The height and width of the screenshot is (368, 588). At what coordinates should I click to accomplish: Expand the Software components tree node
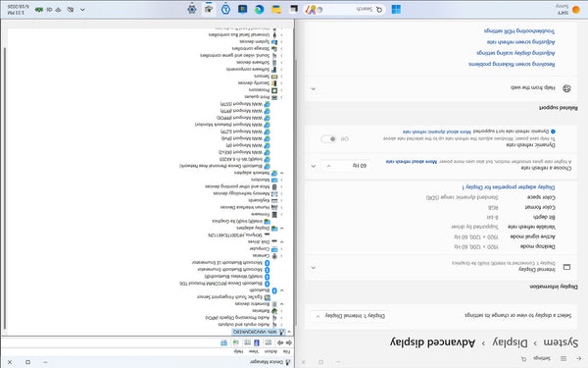tap(281, 70)
